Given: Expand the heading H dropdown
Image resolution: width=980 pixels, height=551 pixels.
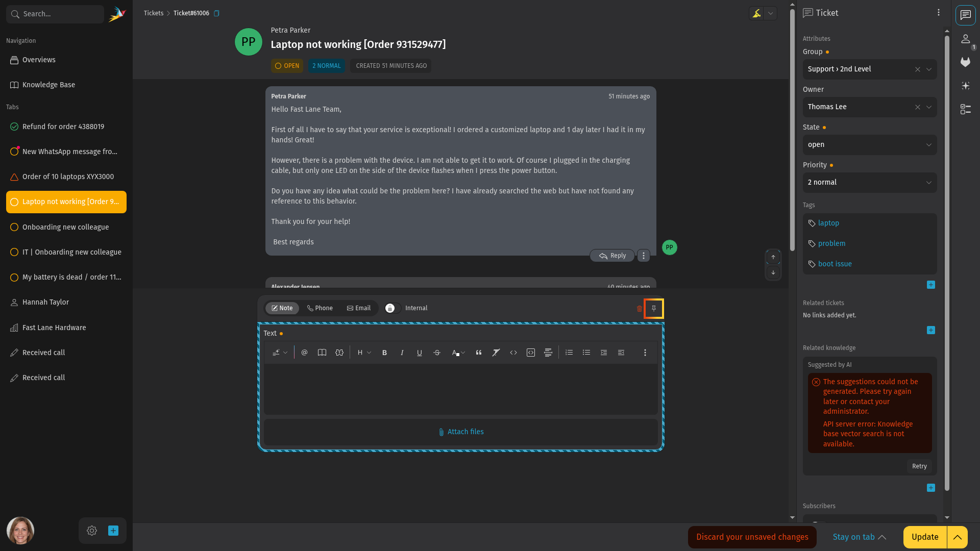Looking at the screenshot, I should point(364,353).
